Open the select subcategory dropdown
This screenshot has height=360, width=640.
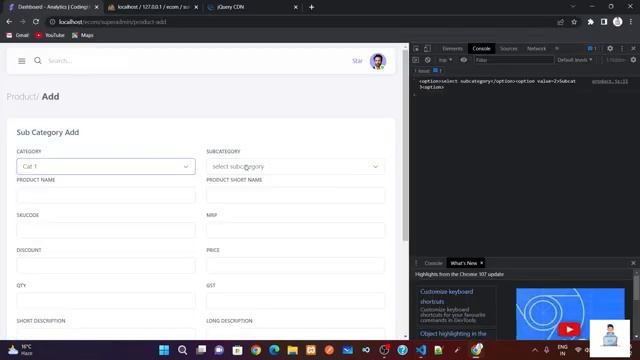point(295,167)
